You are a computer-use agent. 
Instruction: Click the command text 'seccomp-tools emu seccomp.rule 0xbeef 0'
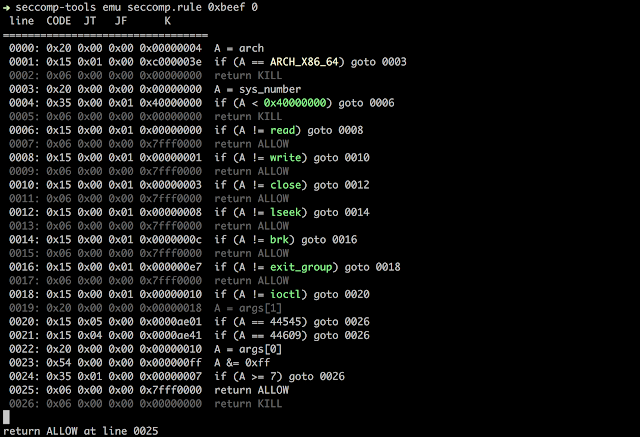click(x=137, y=7)
